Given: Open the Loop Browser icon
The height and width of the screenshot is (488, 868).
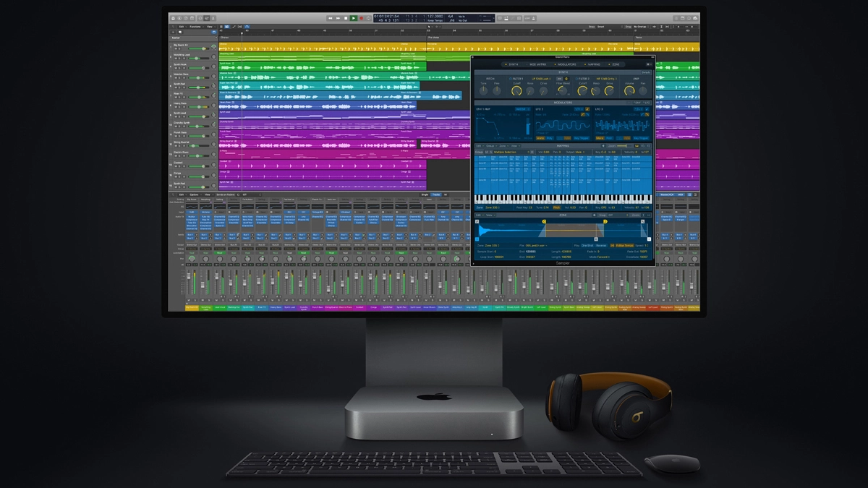Looking at the screenshot, I should 689,18.
